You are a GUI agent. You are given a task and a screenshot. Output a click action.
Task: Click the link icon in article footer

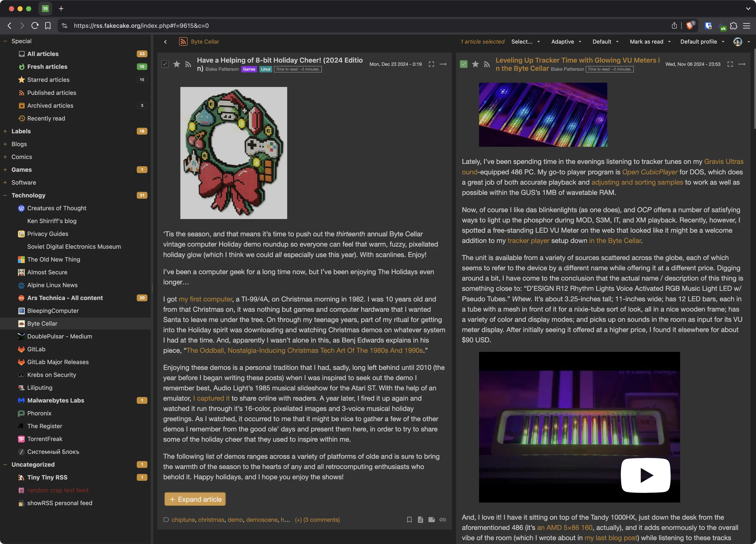pos(443,520)
